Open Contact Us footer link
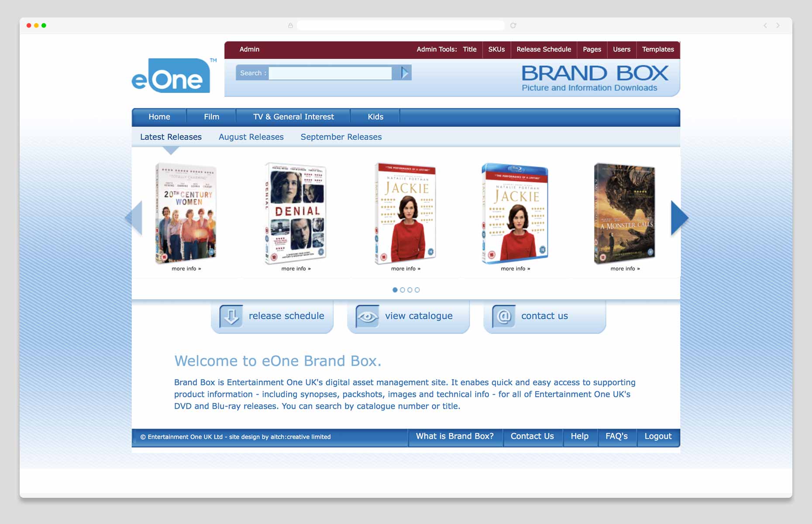The width and height of the screenshot is (812, 524). (532, 436)
